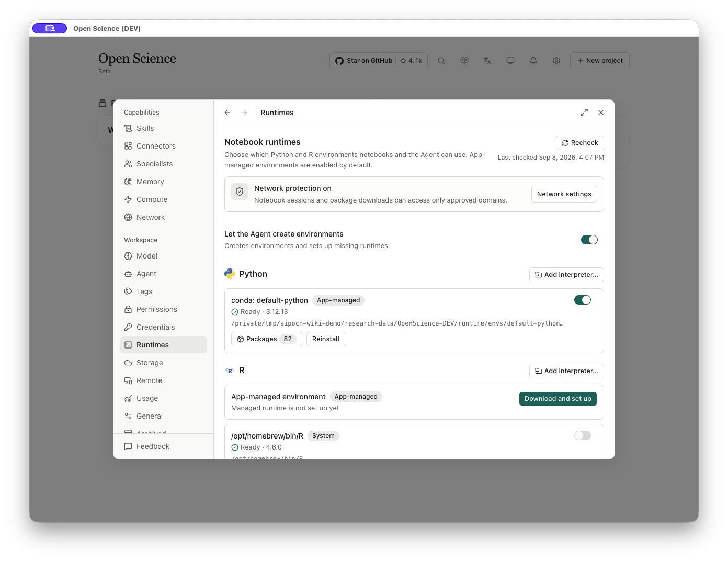
Task: Enable the /opt/homebrew/bin/R runtime switch
Action: 583,435
